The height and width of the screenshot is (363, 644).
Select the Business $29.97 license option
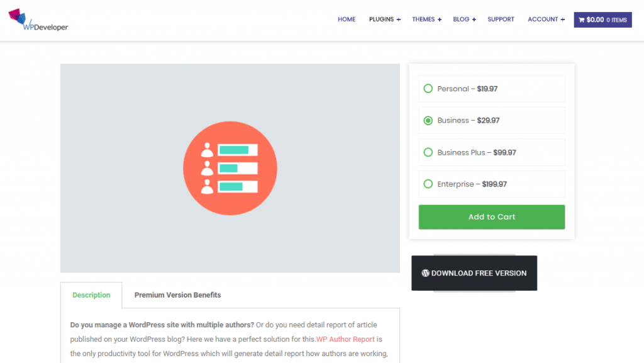pos(428,120)
